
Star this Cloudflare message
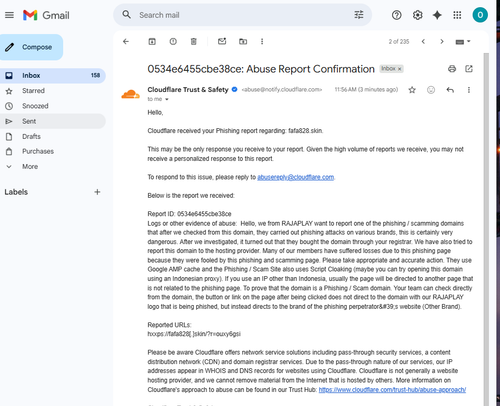pyautogui.click(x=412, y=90)
